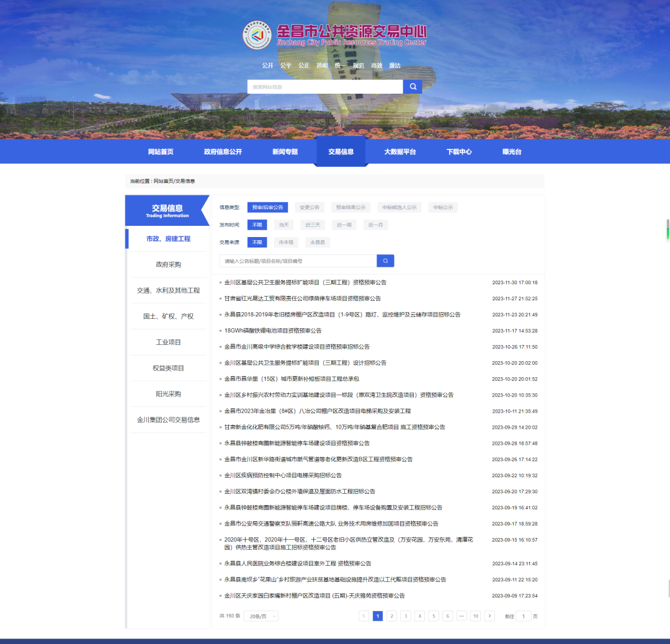Image resolution: width=670 pixels, height=644 pixels.
Task: Open 下载中心 in the navigation bar
Action: [x=459, y=152]
